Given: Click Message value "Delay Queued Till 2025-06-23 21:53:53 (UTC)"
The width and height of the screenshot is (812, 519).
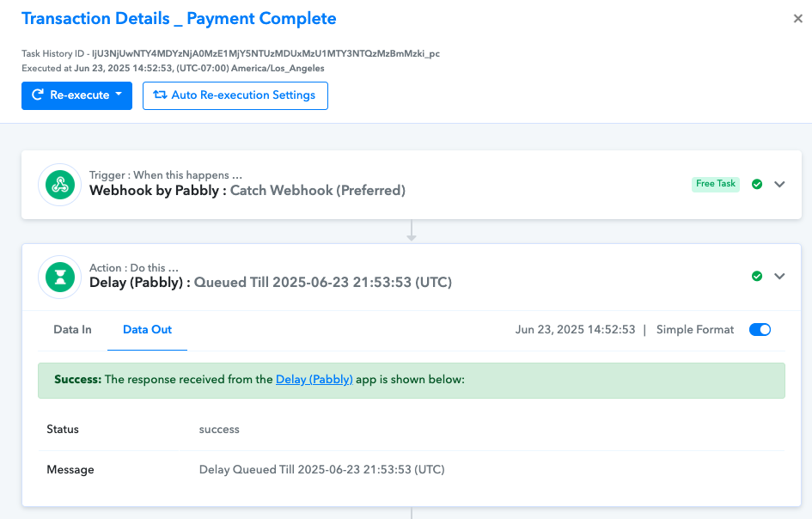Looking at the screenshot, I should pyautogui.click(x=321, y=470).
